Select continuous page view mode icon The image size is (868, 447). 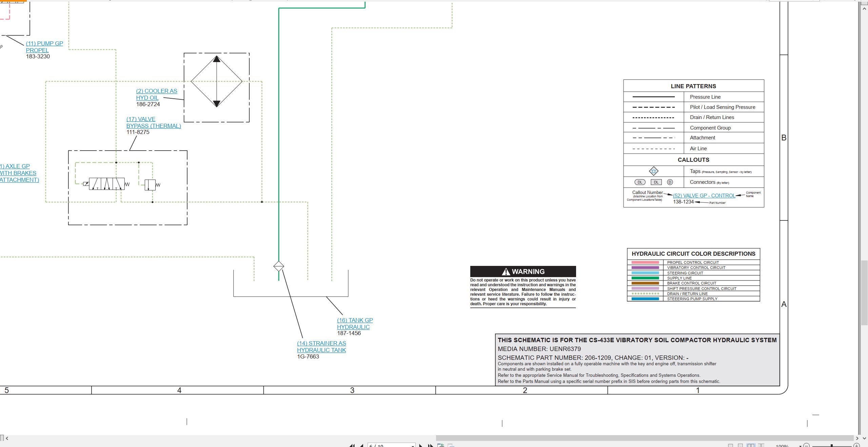tap(741, 446)
